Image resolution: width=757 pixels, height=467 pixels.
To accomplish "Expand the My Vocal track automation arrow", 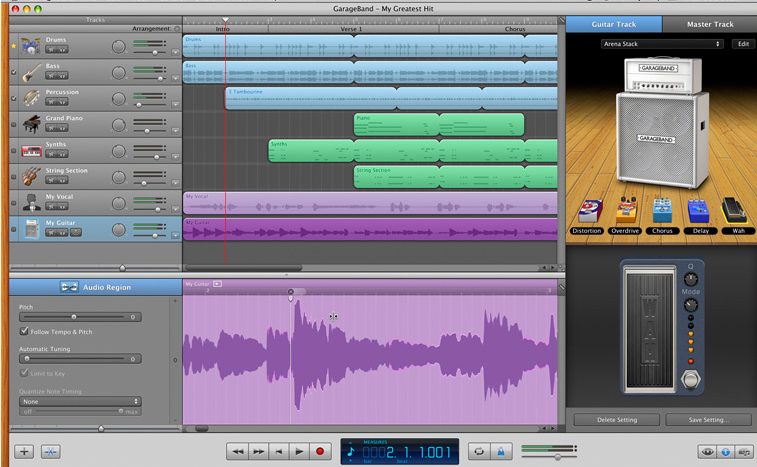I will coord(175,209).
